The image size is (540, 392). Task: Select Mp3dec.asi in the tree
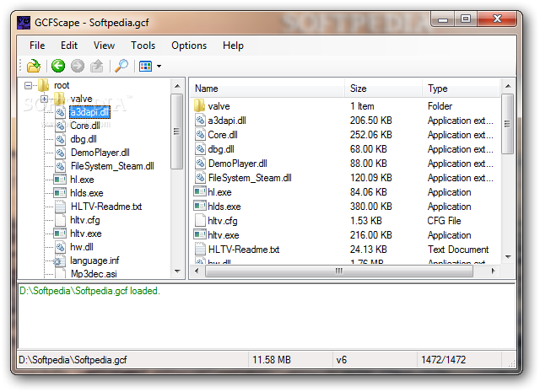tap(94, 274)
